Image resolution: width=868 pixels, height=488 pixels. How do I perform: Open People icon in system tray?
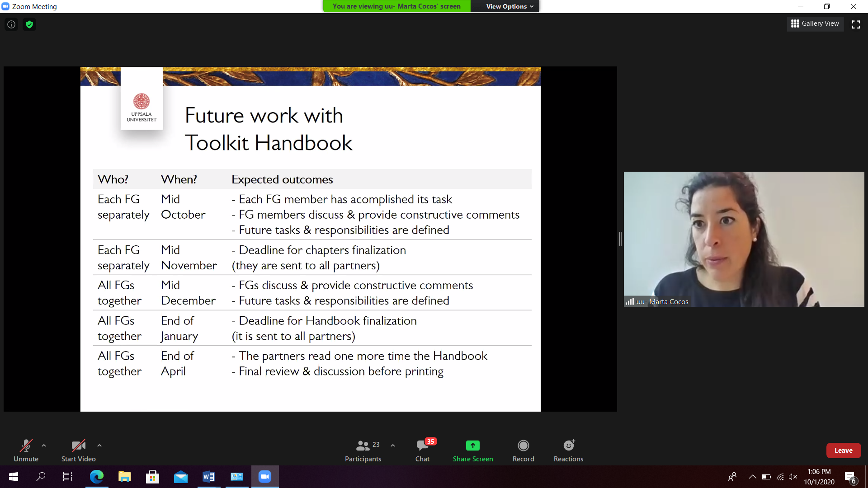click(x=732, y=477)
